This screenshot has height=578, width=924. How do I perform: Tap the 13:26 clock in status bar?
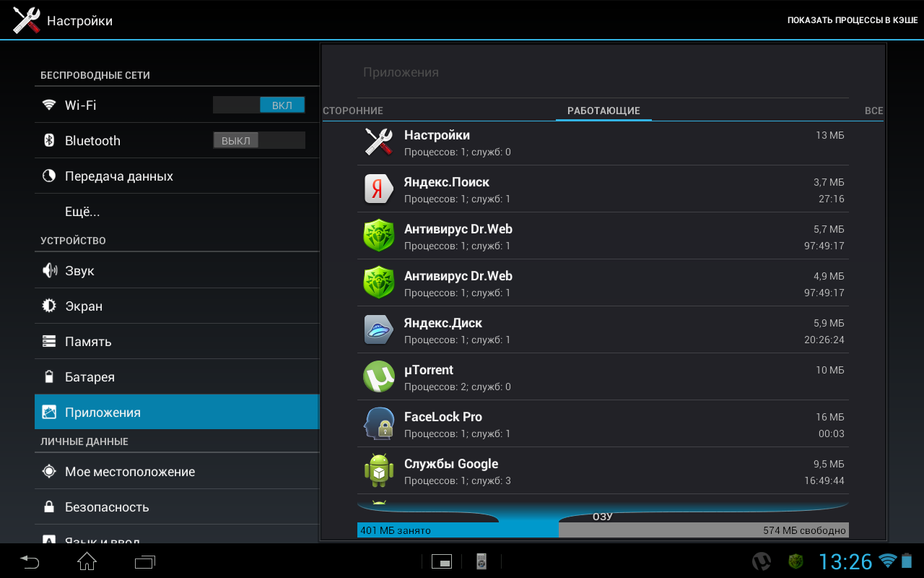tap(845, 561)
